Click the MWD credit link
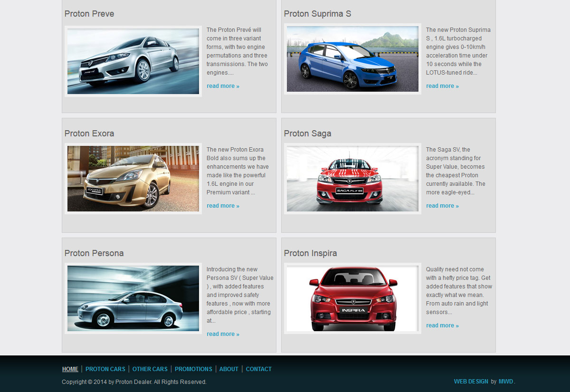This screenshot has height=392, width=570. coord(506,382)
